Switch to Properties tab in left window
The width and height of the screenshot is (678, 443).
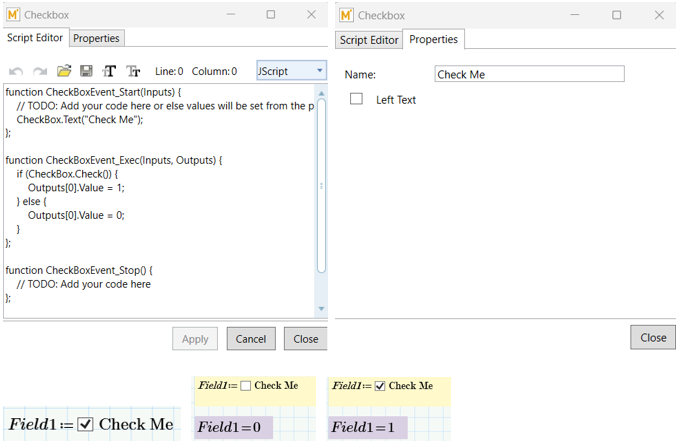pyautogui.click(x=96, y=38)
